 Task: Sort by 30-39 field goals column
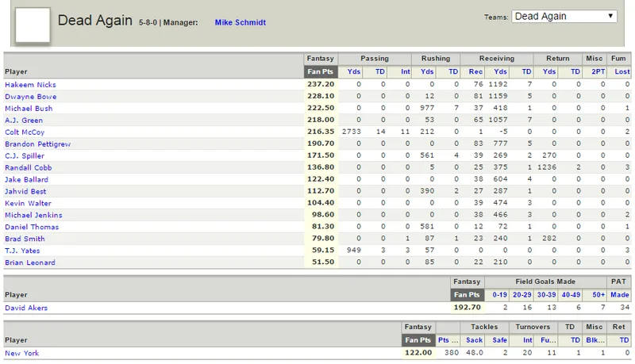click(x=546, y=295)
